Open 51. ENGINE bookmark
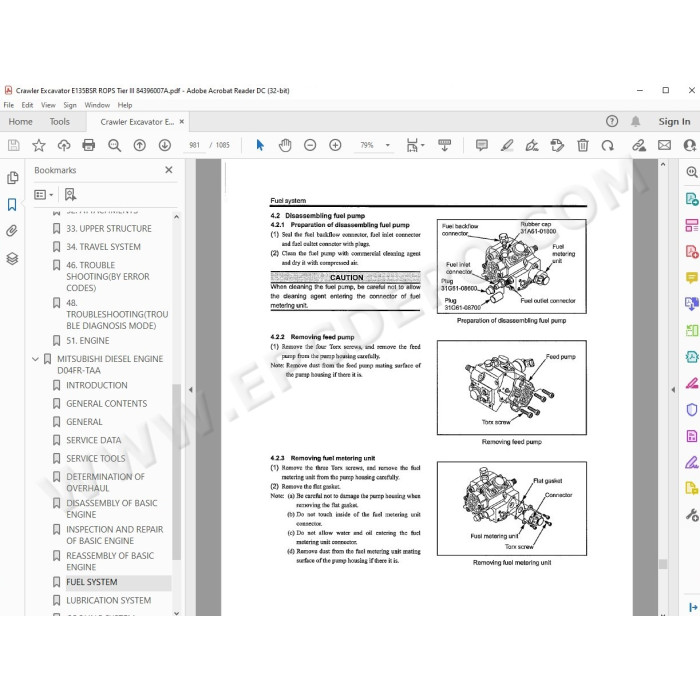 88,341
